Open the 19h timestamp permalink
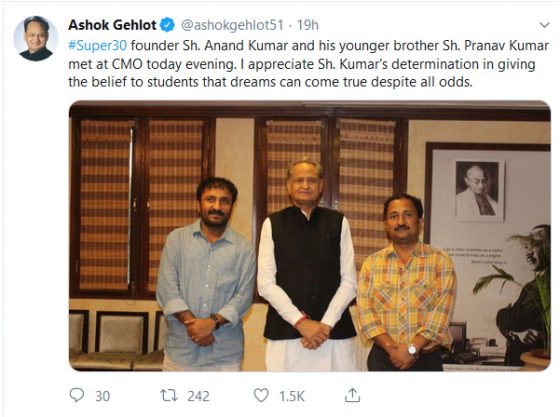The height and width of the screenshot is (417, 560). click(x=308, y=25)
